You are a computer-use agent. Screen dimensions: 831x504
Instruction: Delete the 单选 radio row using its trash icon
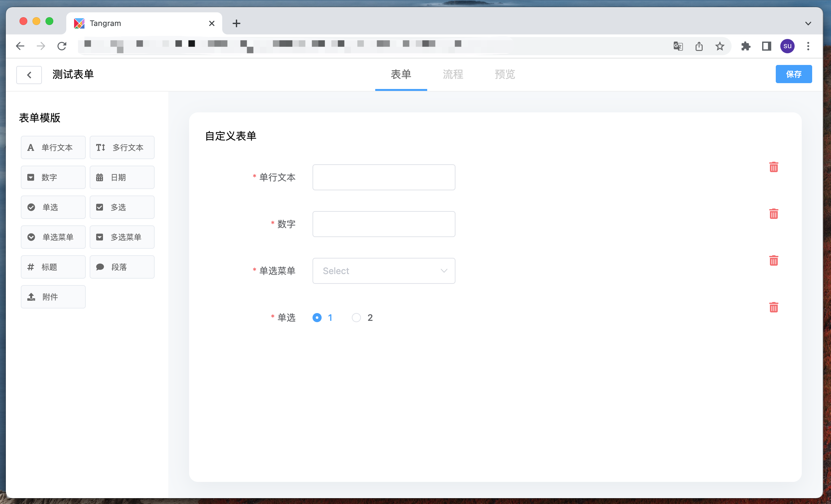(773, 307)
